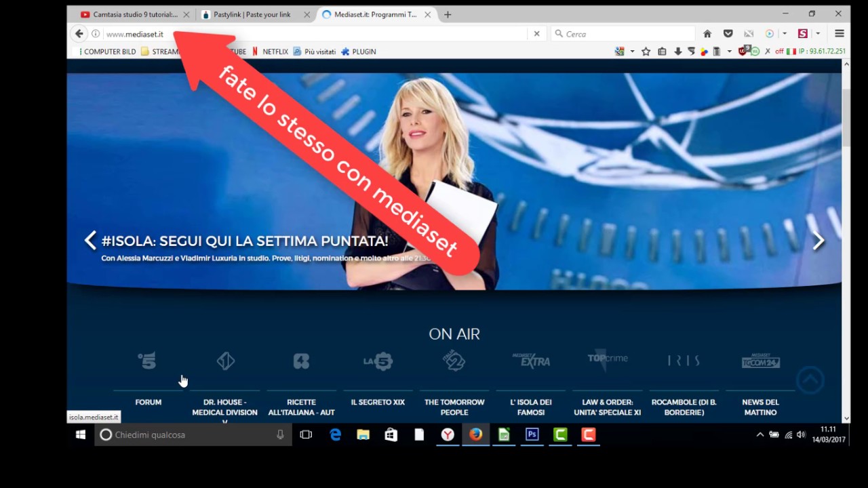Show next slide in hero carousel
This screenshot has width=868, height=488.
coord(818,240)
